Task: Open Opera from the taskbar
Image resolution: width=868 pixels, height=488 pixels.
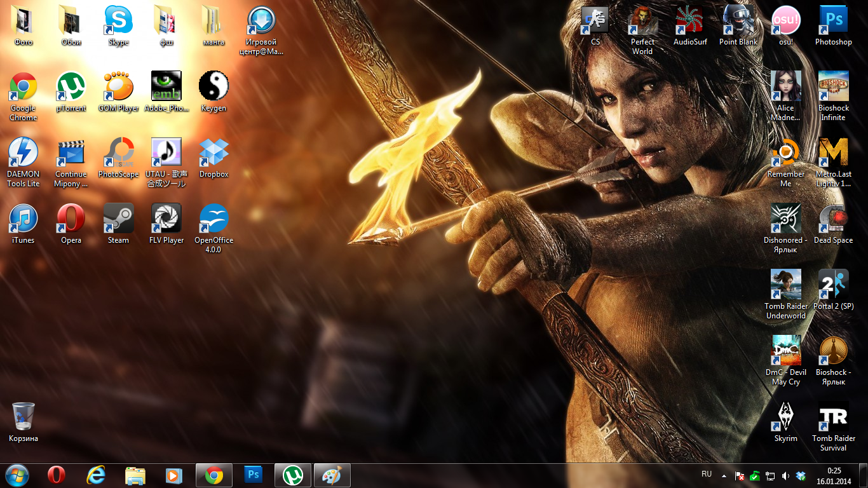Action: click(x=57, y=475)
